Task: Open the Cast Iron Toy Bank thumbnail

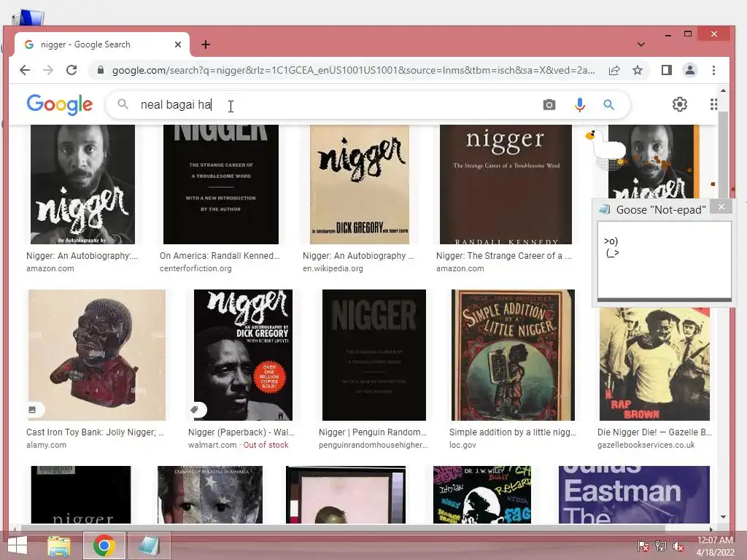Action: [97, 355]
